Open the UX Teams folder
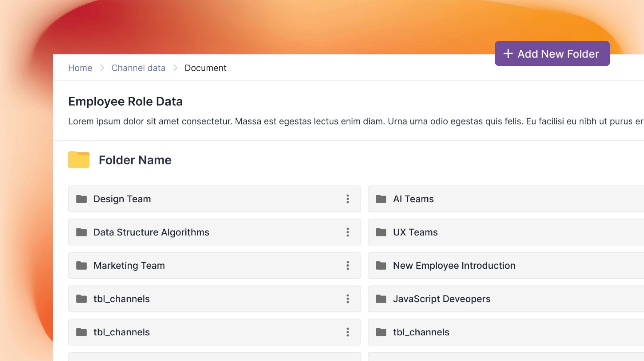Screen dimensions: 644x361 (x=506, y=232)
